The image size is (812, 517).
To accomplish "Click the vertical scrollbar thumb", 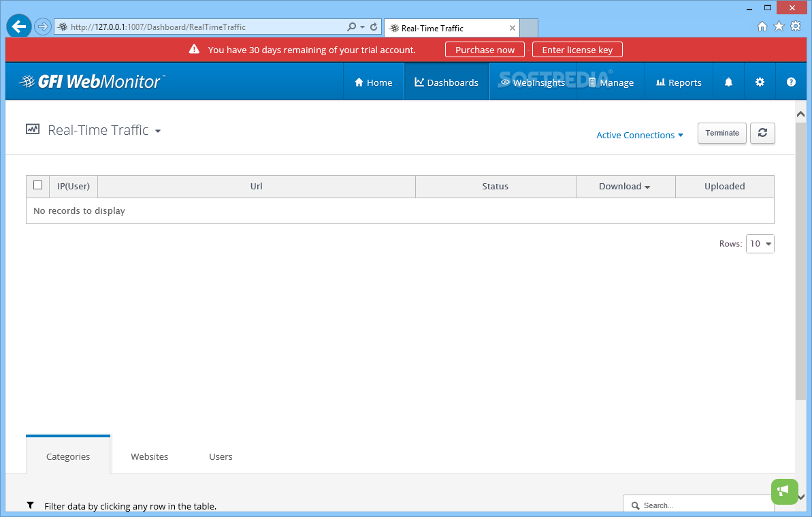I will click(x=800, y=260).
